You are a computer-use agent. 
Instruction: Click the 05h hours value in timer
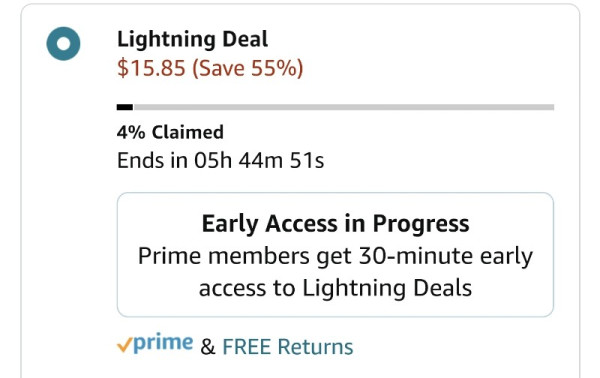(213, 160)
